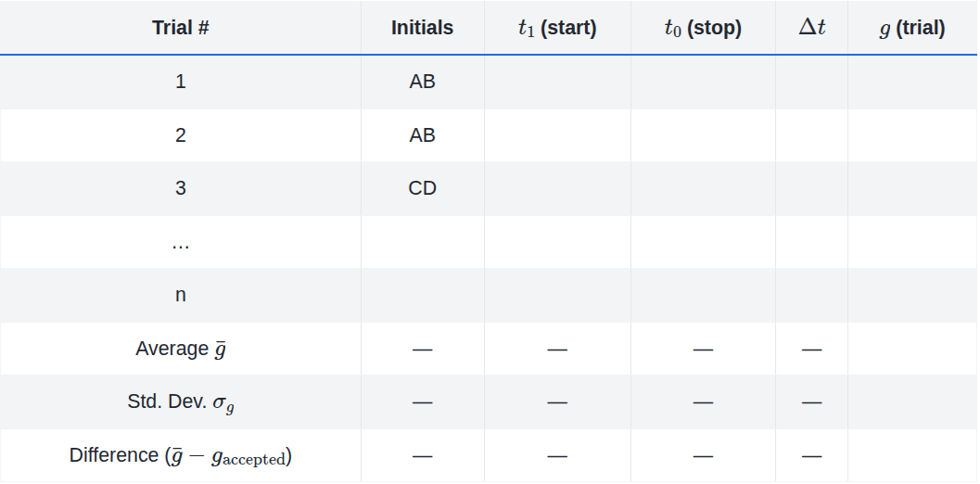Click the "t0 (stop)" column header
980x484 pixels.
(703, 28)
